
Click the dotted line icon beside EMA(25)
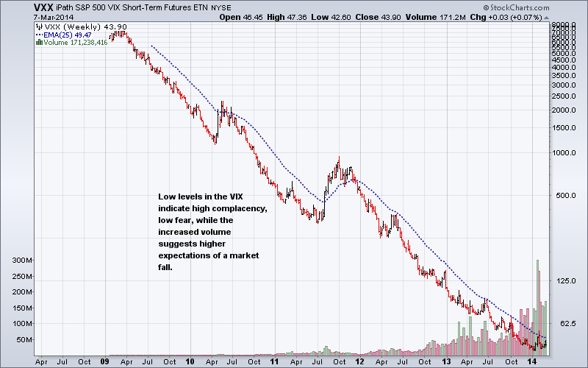click(x=39, y=35)
